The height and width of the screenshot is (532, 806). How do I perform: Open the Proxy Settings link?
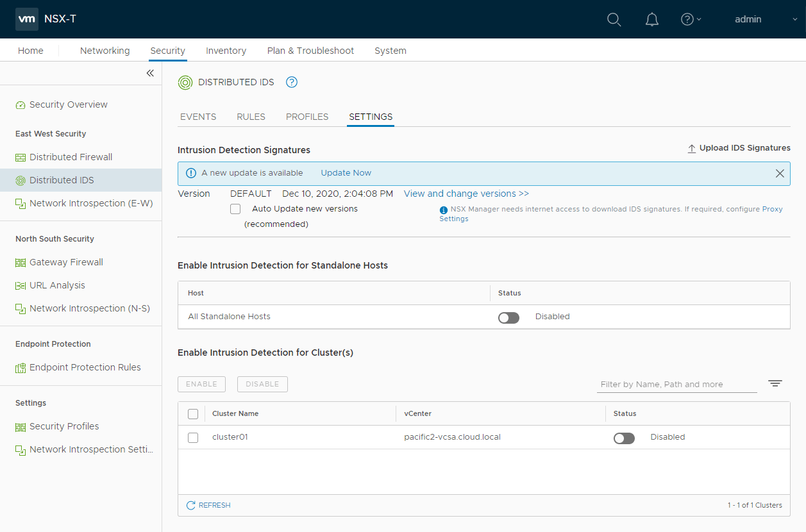(772, 210)
